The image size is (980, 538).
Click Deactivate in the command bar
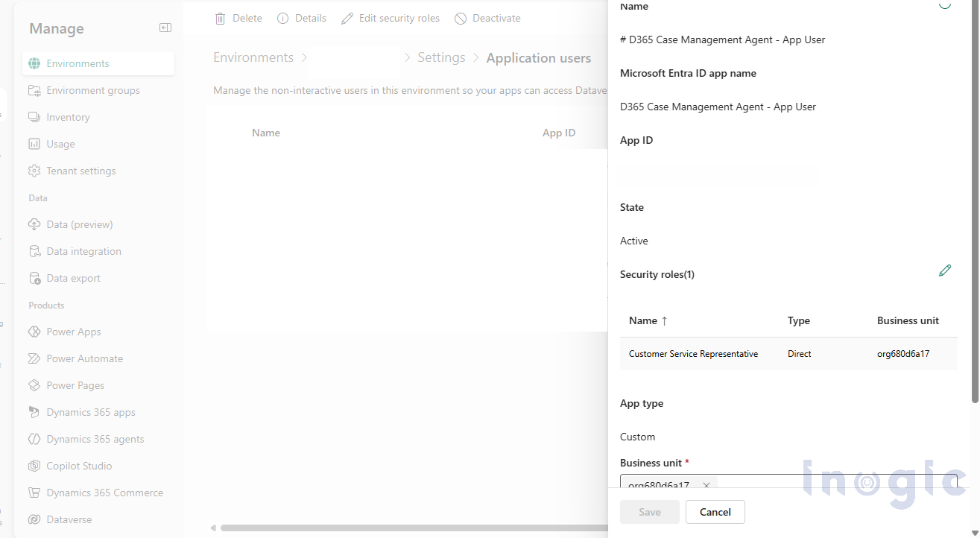click(x=487, y=18)
